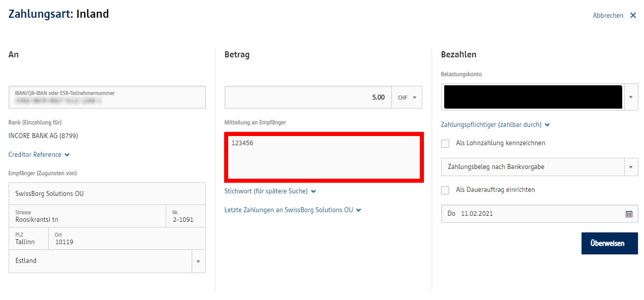Click the Mitteilung an Empfänger text box
Screen dimensions: 644x300
tap(323, 158)
